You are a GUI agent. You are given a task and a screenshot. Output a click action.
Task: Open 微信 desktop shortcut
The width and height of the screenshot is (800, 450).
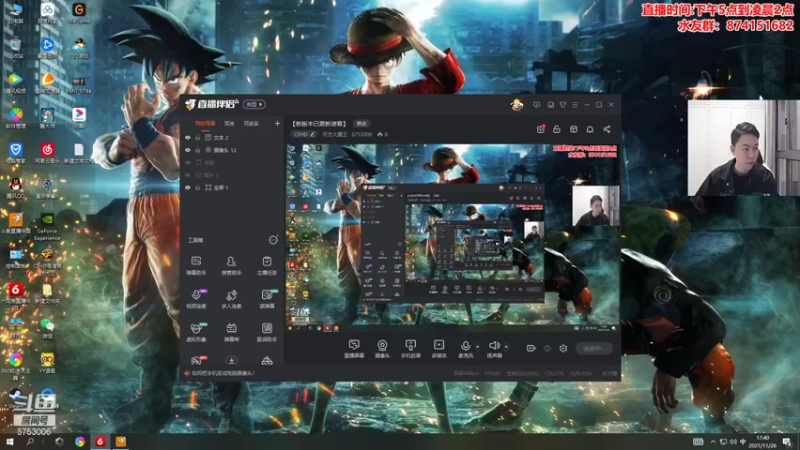[47, 328]
